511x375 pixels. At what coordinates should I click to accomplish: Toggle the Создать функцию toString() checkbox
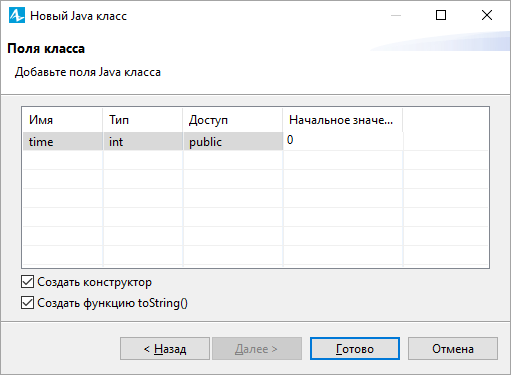tap(27, 303)
